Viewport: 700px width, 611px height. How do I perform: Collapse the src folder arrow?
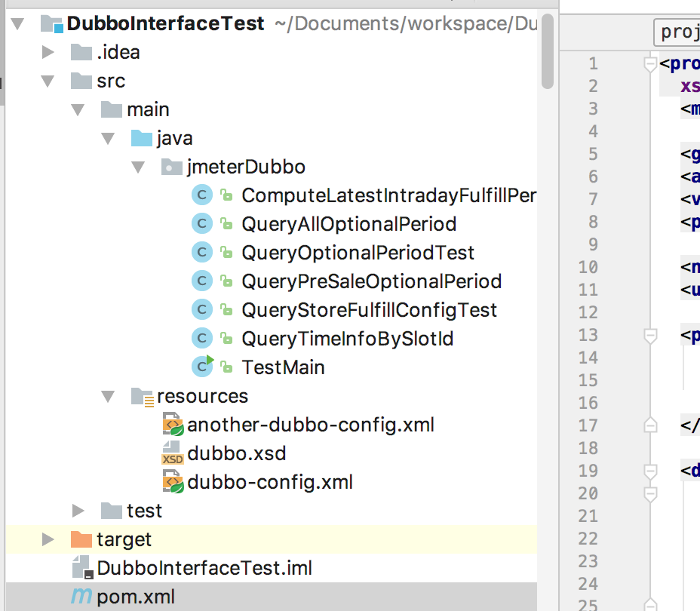(x=48, y=81)
